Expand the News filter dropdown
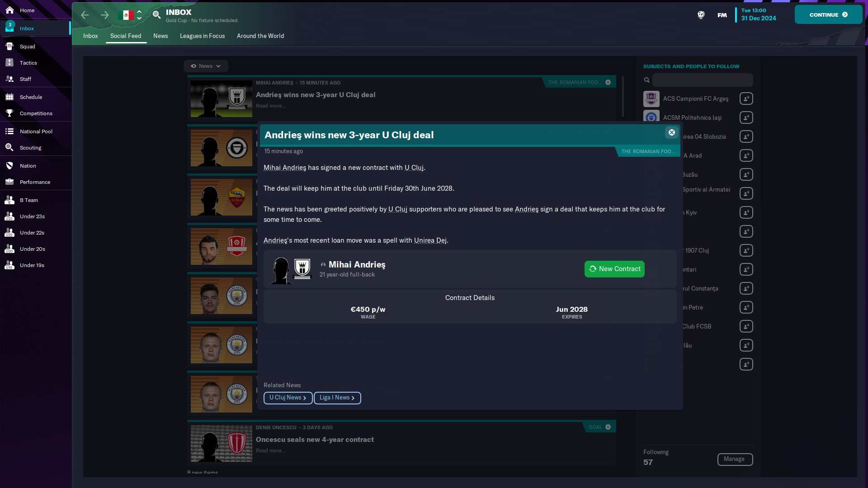868x488 pixels. (206, 66)
